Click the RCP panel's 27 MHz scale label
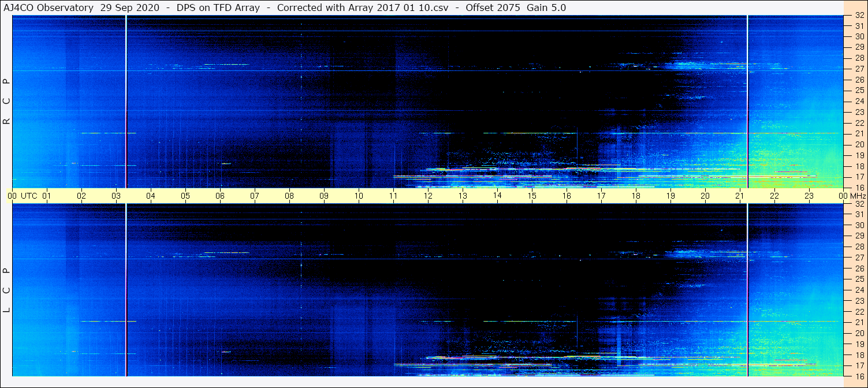The width and height of the screenshot is (868, 388). pos(859,69)
